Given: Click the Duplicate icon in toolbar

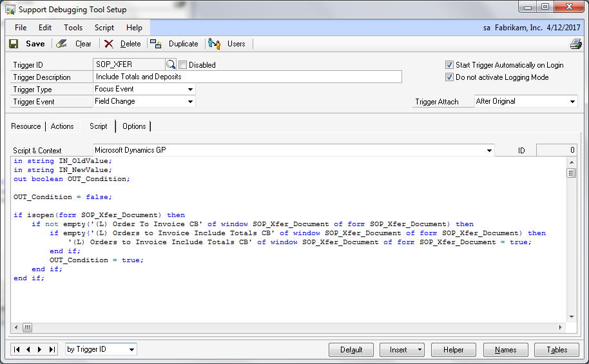Looking at the screenshot, I should 156,44.
